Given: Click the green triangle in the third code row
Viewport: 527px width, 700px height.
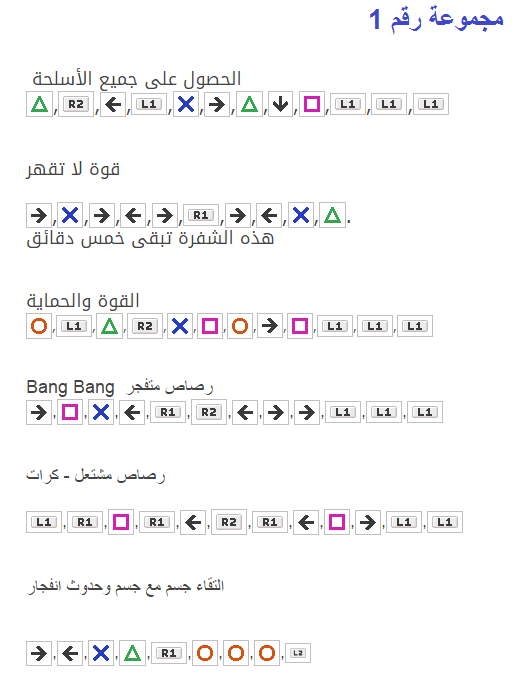Looking at the screenshot, I should (109, 326).
